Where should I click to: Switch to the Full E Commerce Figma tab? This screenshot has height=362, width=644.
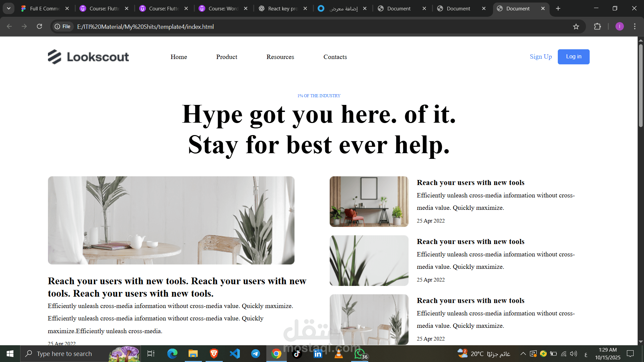pyautogui.click(x=45, y=8)
